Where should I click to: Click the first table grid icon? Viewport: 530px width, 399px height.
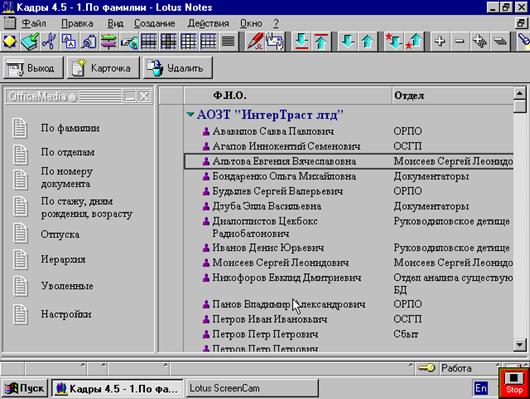(x=149, y=42)
